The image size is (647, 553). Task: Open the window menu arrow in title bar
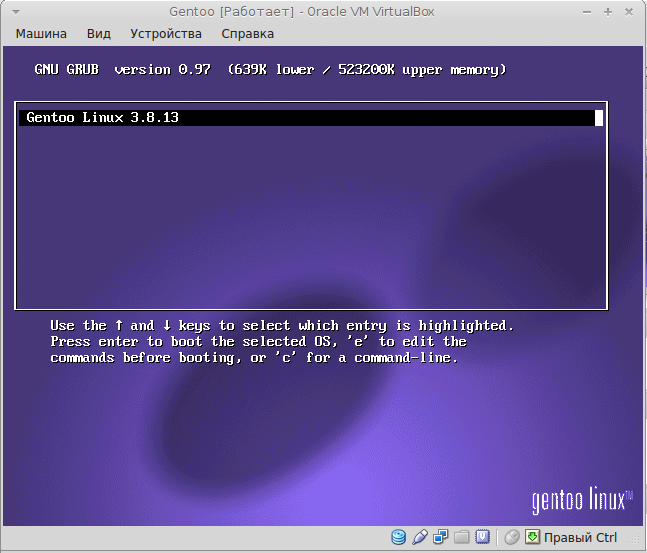tap(16, 12)
